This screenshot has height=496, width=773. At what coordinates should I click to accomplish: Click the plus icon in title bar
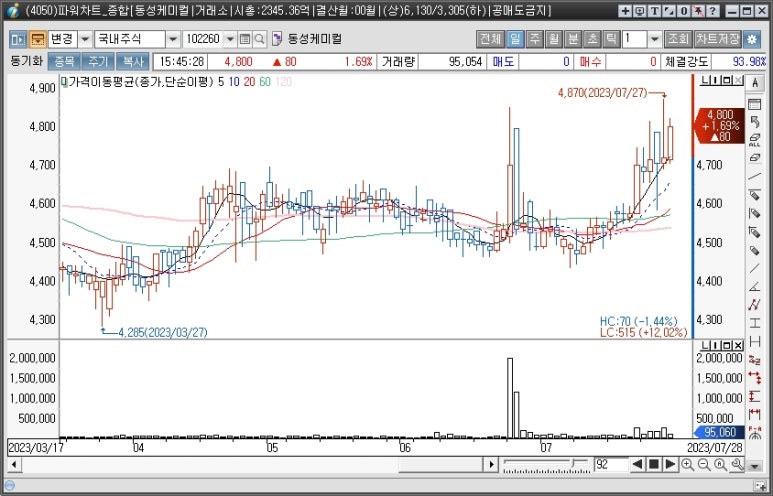click(x=625, y=10)
